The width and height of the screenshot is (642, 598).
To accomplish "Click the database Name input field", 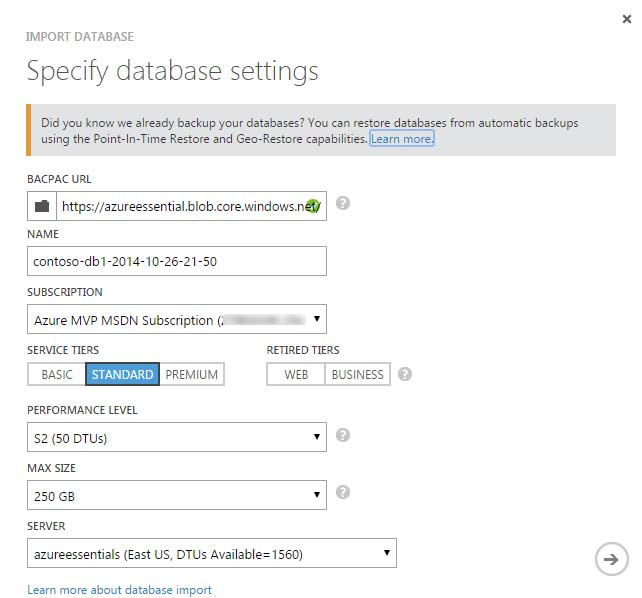I will coord(177,261).
